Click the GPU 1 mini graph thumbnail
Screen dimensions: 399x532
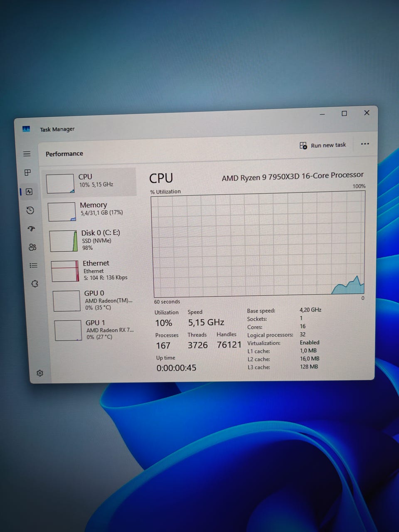point(68,330)
